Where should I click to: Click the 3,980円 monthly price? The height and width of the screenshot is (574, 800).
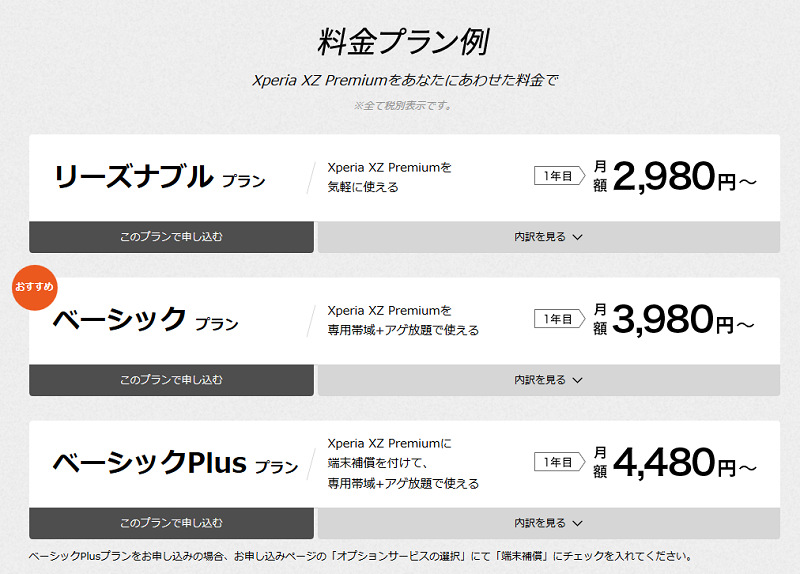tap(684, 320)
